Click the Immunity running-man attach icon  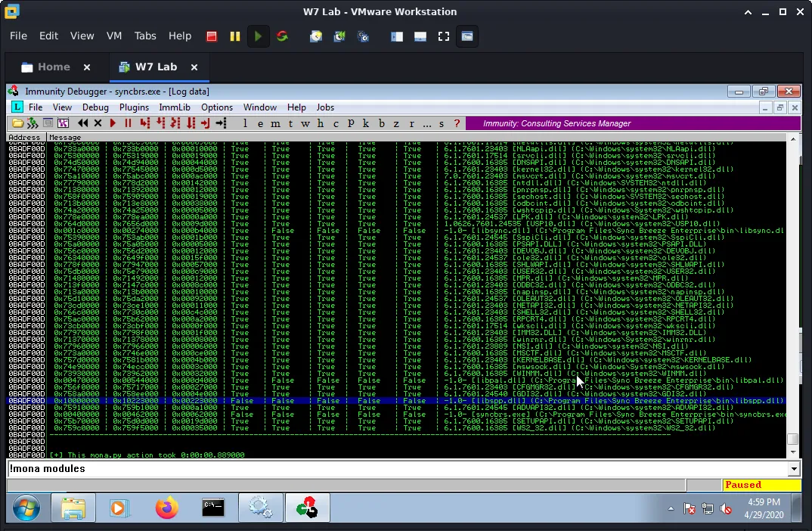click(33, 123)
